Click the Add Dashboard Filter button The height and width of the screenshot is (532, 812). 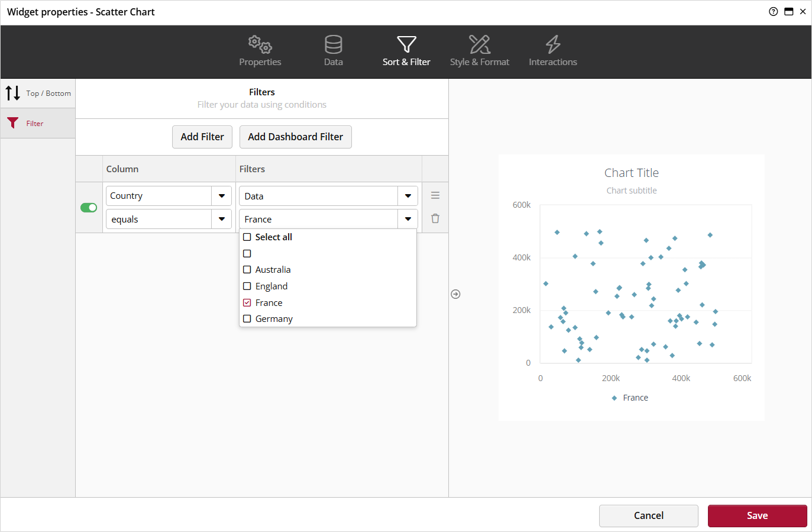pos(295,137)
